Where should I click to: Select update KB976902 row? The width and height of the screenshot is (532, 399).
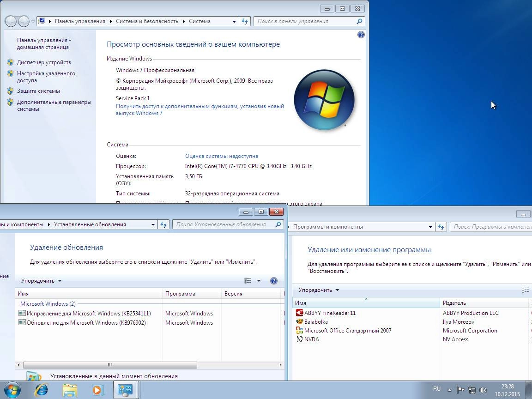click(x=149, y=323)
